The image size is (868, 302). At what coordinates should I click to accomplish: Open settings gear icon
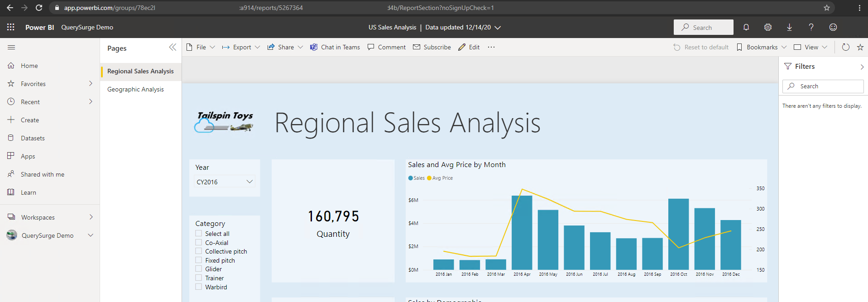click(768, 27)
